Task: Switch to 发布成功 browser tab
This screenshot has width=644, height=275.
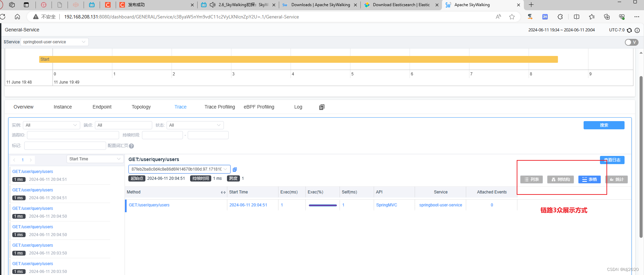Action: [156, 5]
